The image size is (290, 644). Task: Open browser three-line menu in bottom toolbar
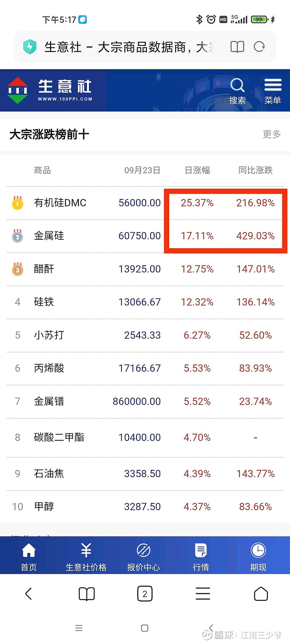tap(203, 594)
